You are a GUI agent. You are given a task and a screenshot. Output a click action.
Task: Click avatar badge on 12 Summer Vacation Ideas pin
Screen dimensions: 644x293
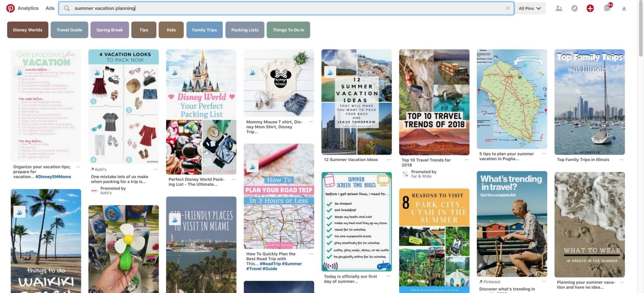tap(330, 72)
